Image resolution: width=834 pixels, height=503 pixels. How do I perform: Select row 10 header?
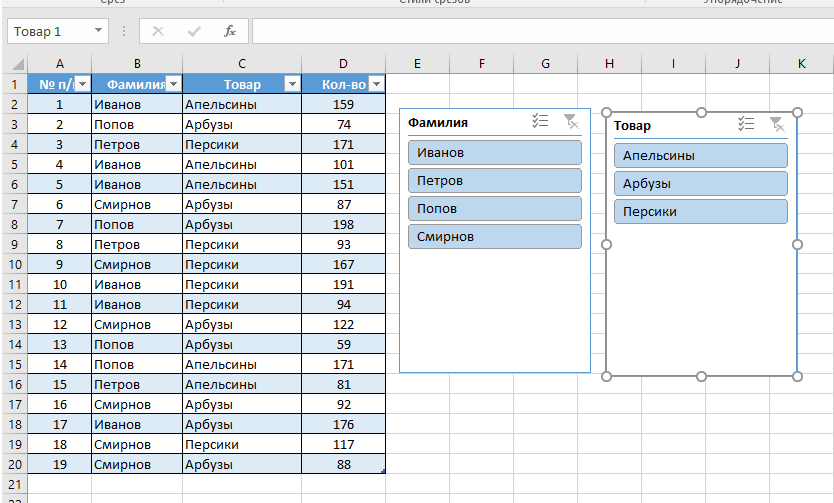[14, 264]
